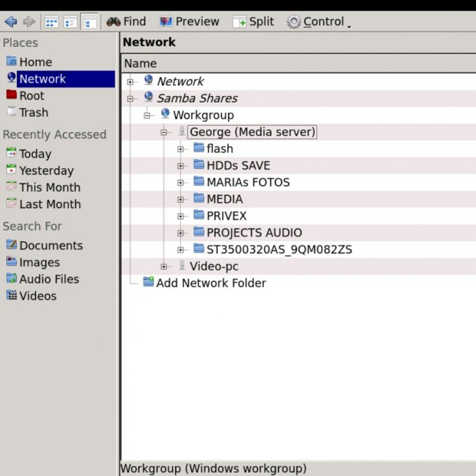Sort by the Name column header

(x=298, y=63)
